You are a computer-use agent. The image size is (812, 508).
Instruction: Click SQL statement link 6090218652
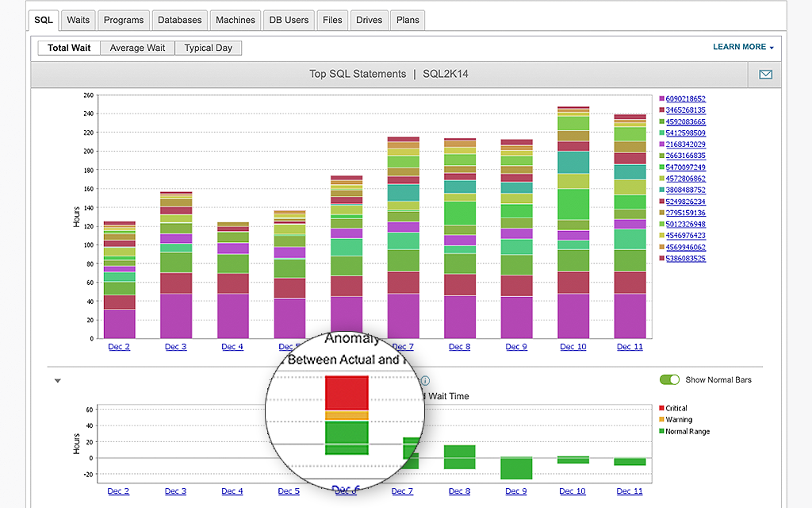[x=684, y=98]
